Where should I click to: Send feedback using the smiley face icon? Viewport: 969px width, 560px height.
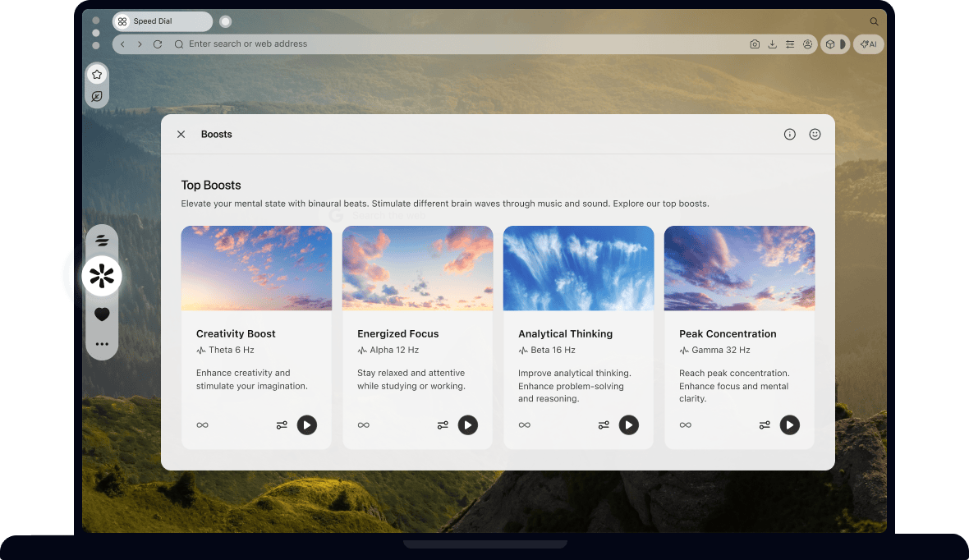(x=815, y=134)
